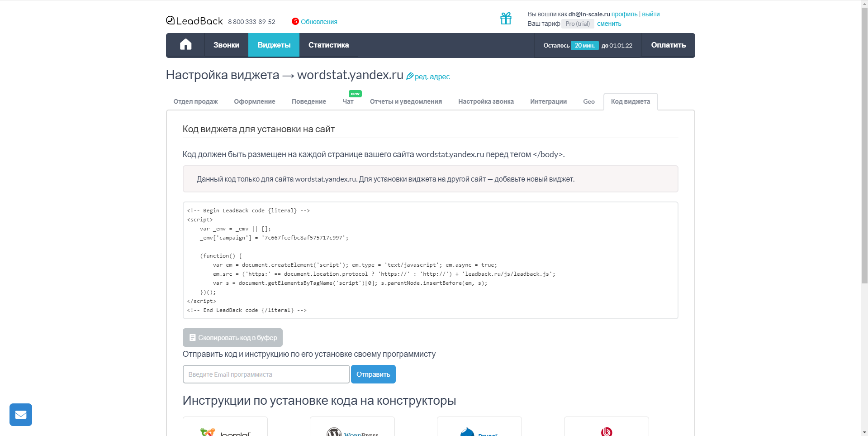Click inside the widget code text area

(x=430, y=260)
